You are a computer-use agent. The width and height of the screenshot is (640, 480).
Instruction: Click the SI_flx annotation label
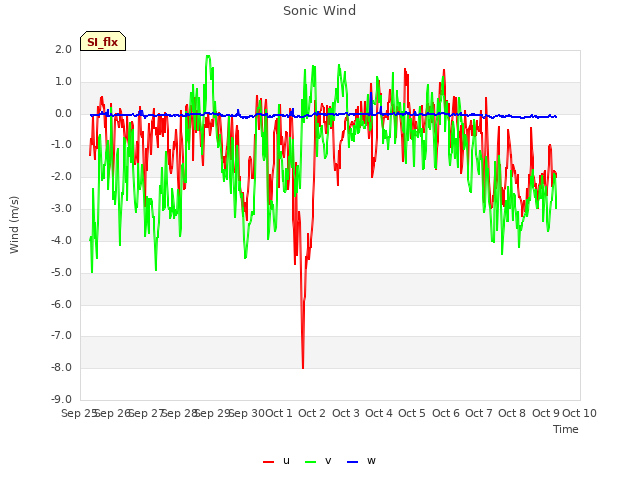pos(103,41)
